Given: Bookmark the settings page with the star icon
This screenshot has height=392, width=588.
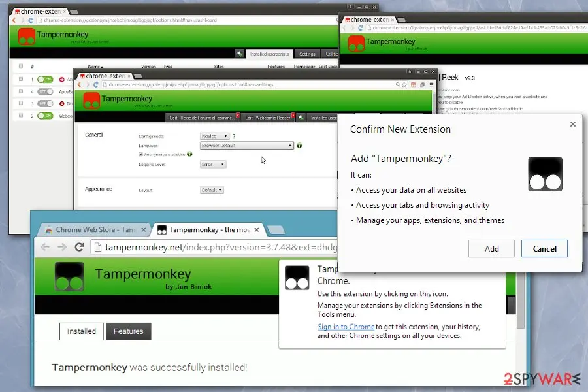Looking at the screenshot, I should (404, 85).
